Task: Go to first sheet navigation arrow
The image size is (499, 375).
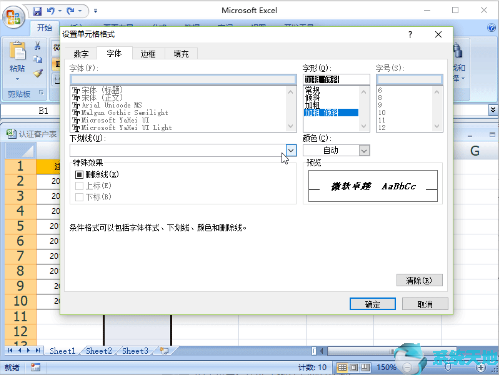Action: [10, 350]
